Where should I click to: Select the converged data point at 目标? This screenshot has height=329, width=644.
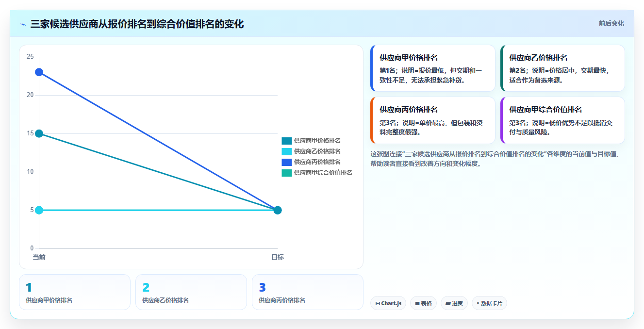pyautogui.click(x=278, y=210)
